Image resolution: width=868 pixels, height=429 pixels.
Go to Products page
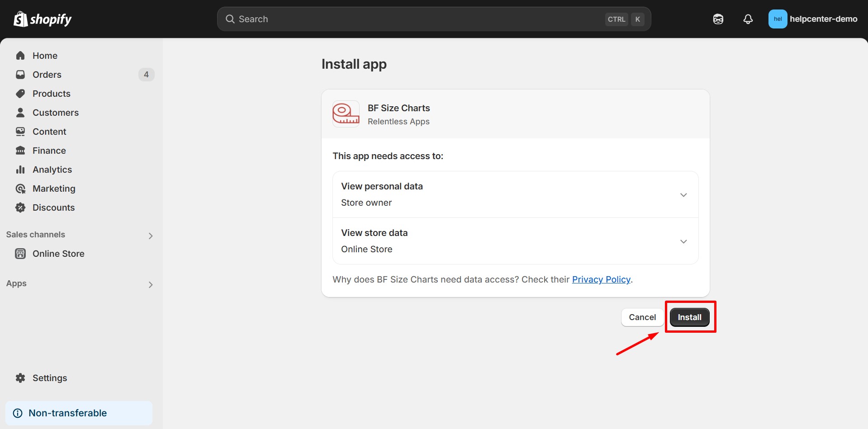point(52,94)
